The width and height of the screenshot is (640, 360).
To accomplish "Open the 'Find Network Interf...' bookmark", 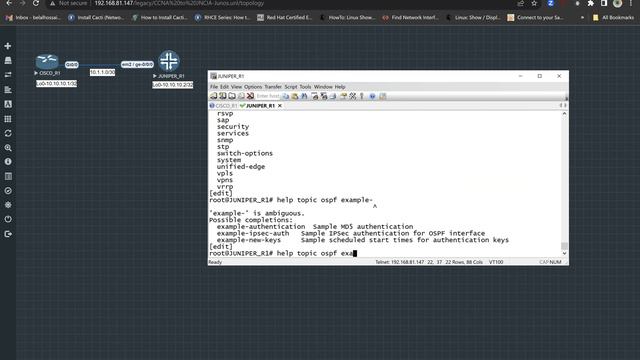I will 410,18.
